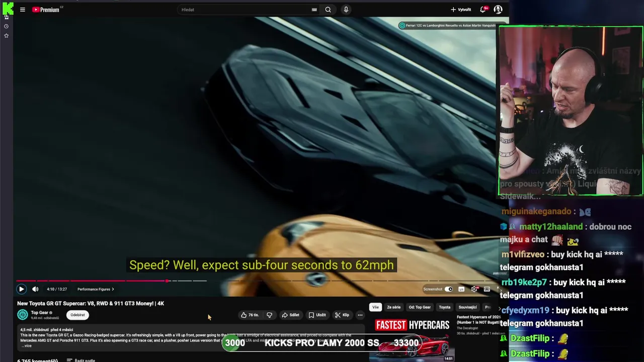644x362 pixels.
Task: Click the streamer webcam overlay
Action: [x=571, y=111]
